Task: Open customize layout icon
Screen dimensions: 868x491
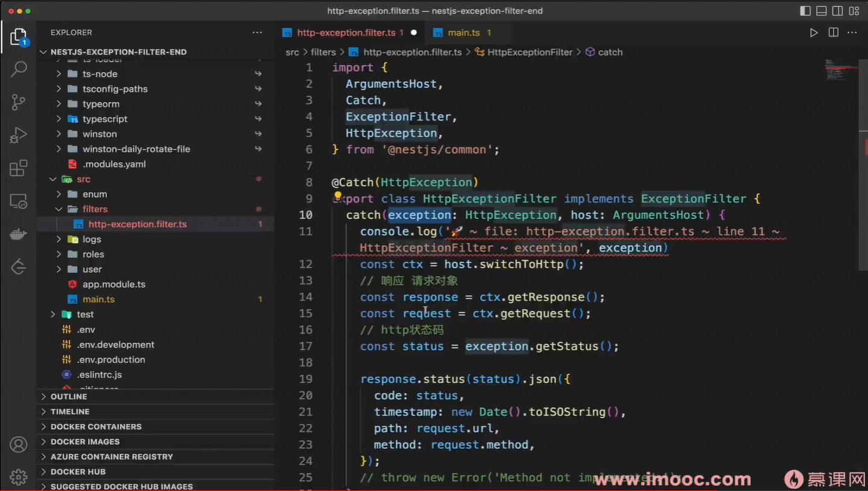Action: (x=854, y=11)
